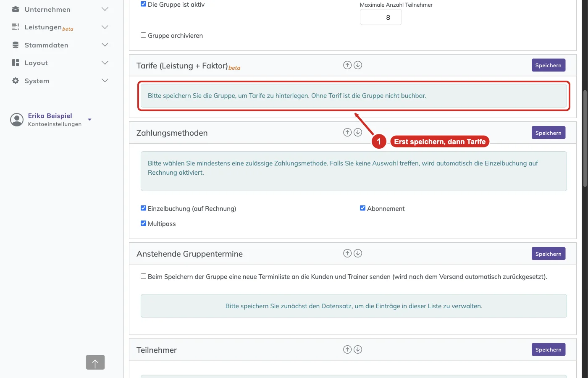Expand the Leistungen menu chevron
This screenshot has height=378, width=588.
click(x=105, y=27)
